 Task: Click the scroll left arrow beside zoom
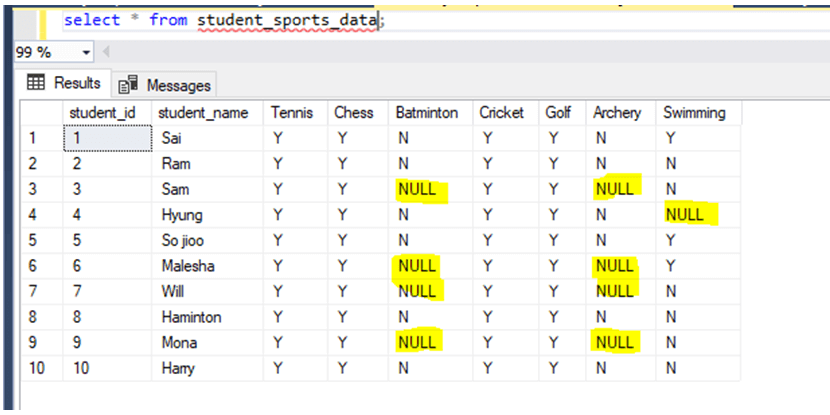[x=105, y=52]
